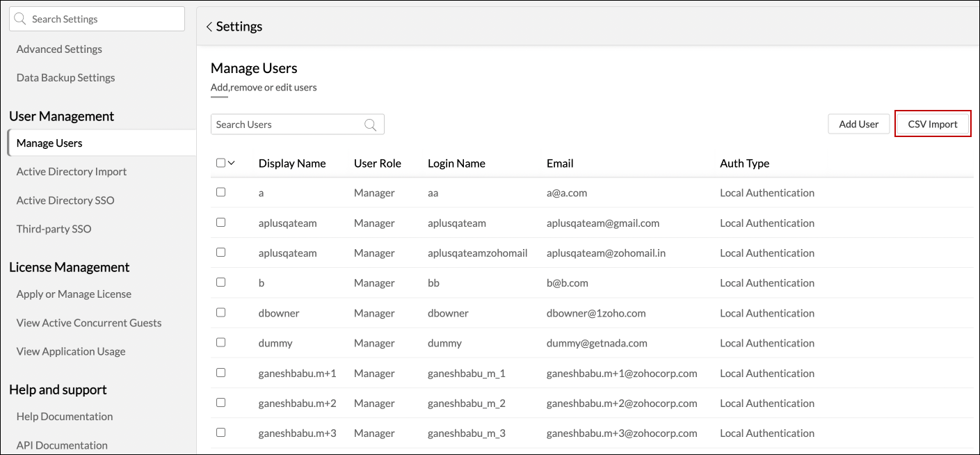Screen dimensions: 980x455
Task: Click the back arrow beside Settings
Action: tap(209, 27)
